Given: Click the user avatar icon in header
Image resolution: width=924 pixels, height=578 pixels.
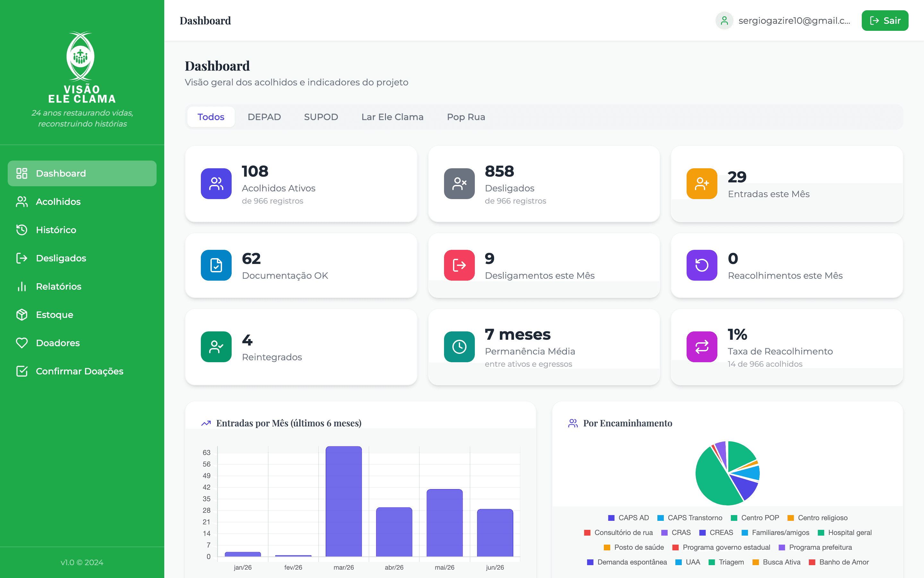Looking at the screenshot, I should click(724, 21).
